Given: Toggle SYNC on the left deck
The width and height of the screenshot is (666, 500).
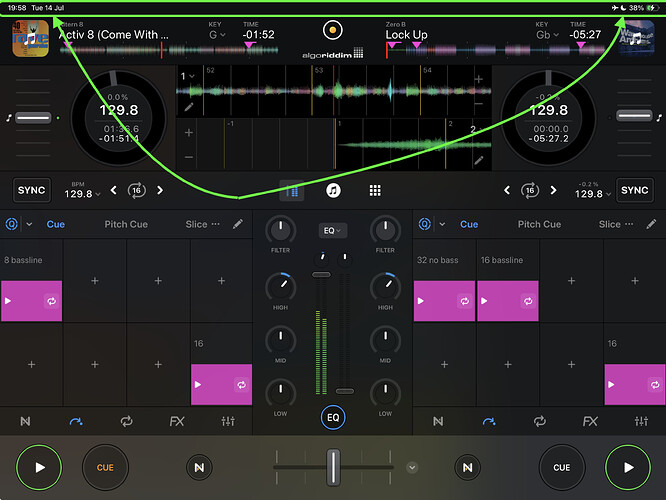Looking at the screenshot, I should (31, 190).
